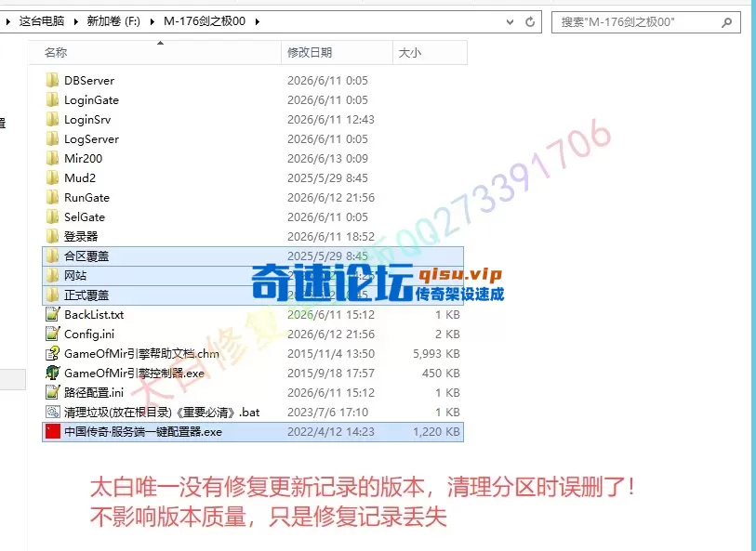The image size is (756, 551).
Task: Select the LoginSrv folder name
Action: click(87, 120)
